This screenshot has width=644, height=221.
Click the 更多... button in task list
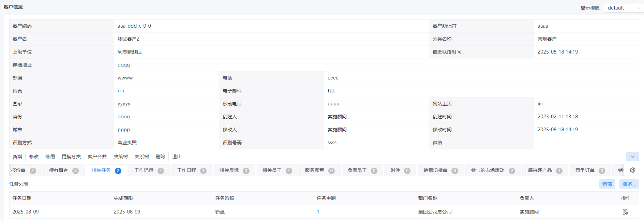pyautogui.click(x=629, y=184)
